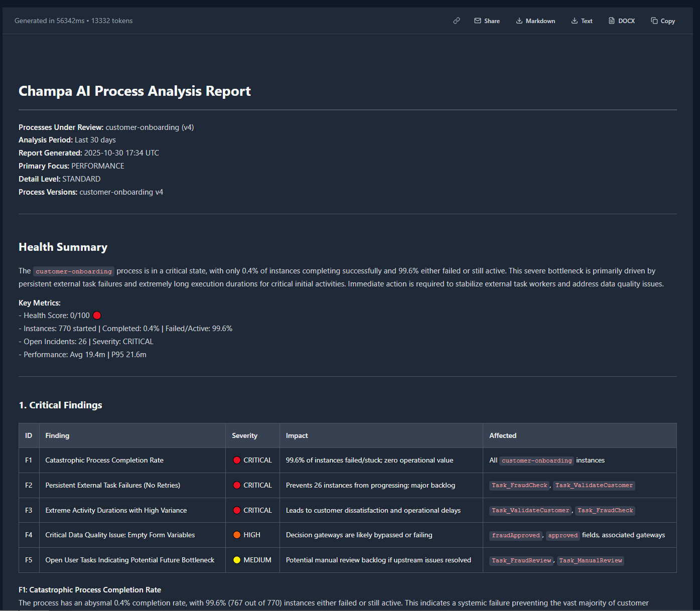Viewport: 700px width, 611px height.
Task: Click "Persistent External Task Failures" finding cell
Action: click(x=112, y=486)
